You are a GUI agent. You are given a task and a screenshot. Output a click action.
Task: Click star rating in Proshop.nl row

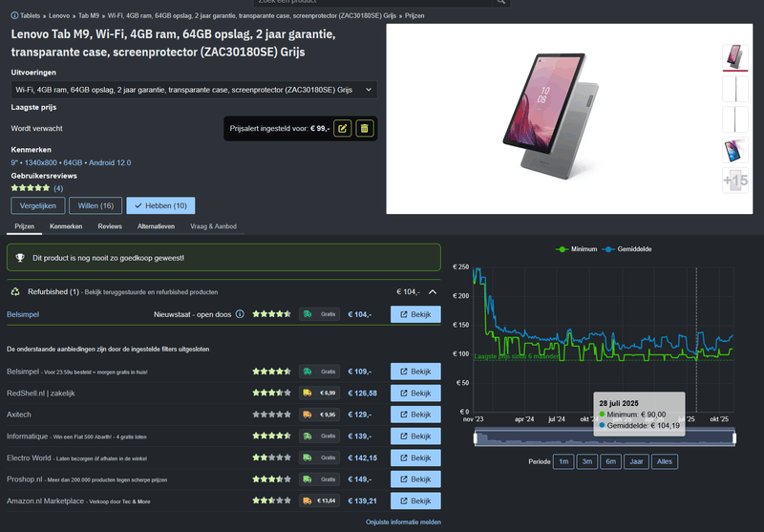pyautogui.click(x=271, y=479)
